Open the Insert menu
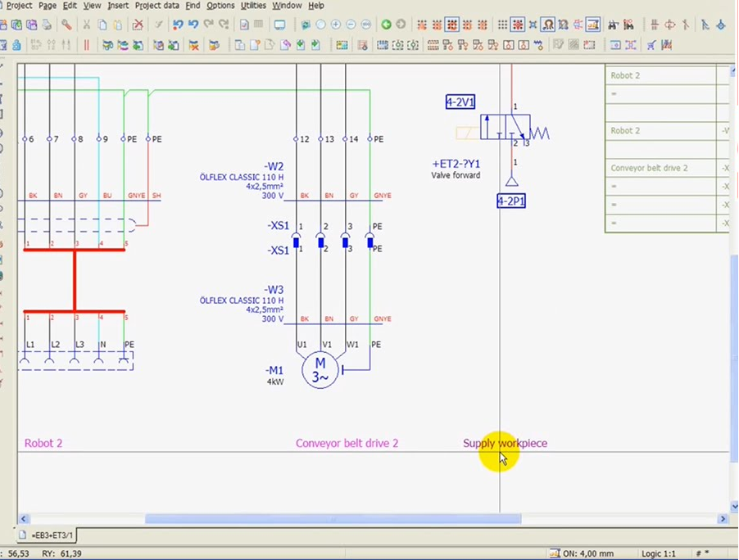The width and height of the screenshot is (739, 560). (x=118, y=6)
